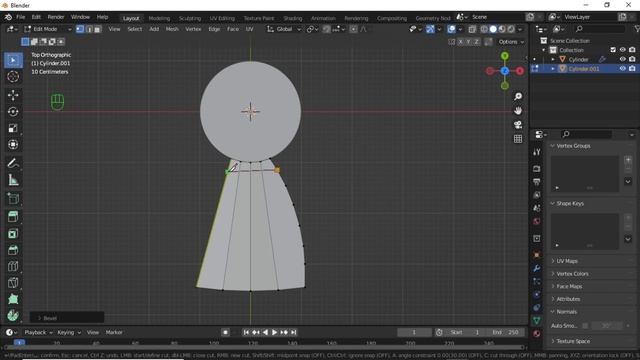Switch to Modeling workspace tab
The height and width of the screenshot is (360, 640).
pos(159,18)
